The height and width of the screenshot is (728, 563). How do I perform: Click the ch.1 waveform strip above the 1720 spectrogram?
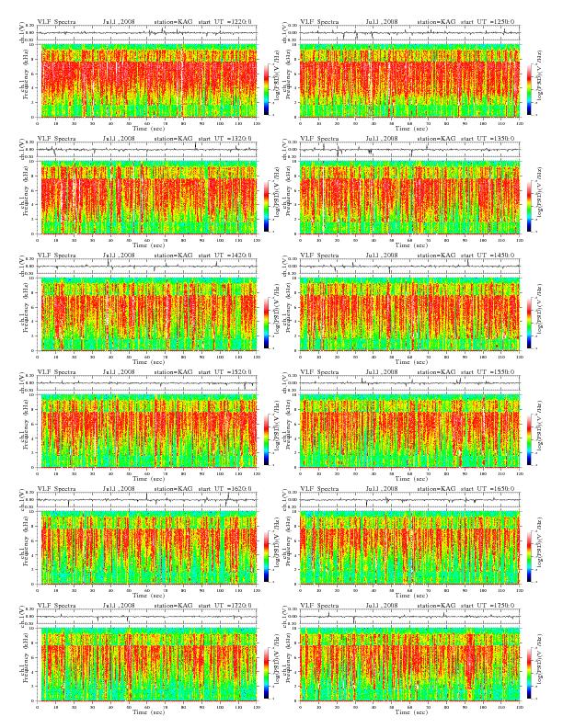click(147, 617)
